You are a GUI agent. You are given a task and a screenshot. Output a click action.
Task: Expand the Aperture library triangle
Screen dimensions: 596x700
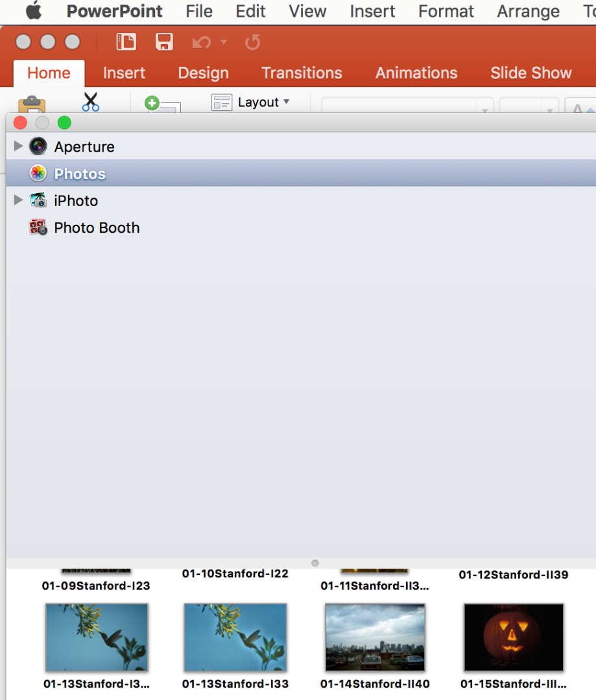18,146
